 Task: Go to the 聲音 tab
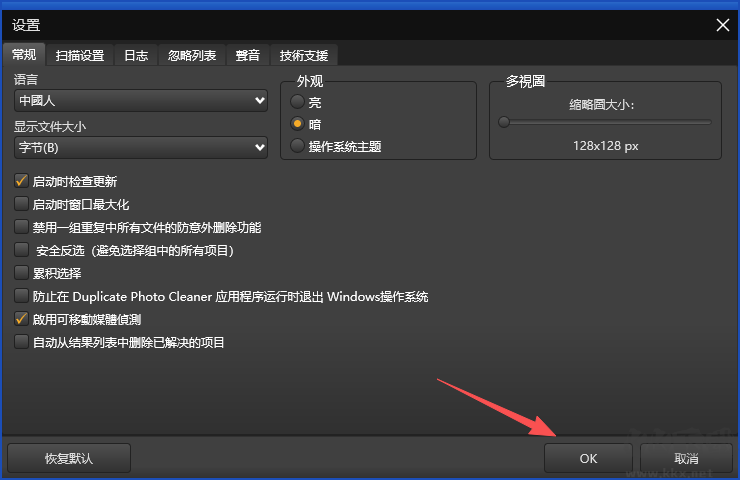pos(247,55)
